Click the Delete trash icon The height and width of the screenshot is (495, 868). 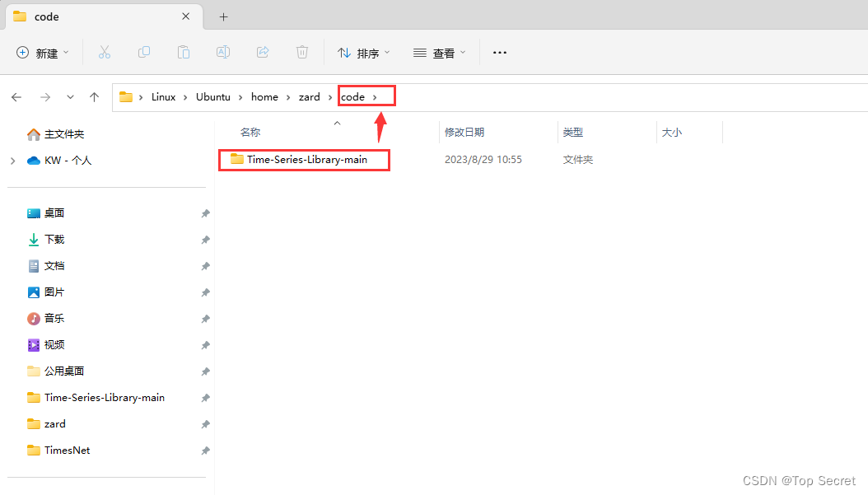click(x=301, y=53)
